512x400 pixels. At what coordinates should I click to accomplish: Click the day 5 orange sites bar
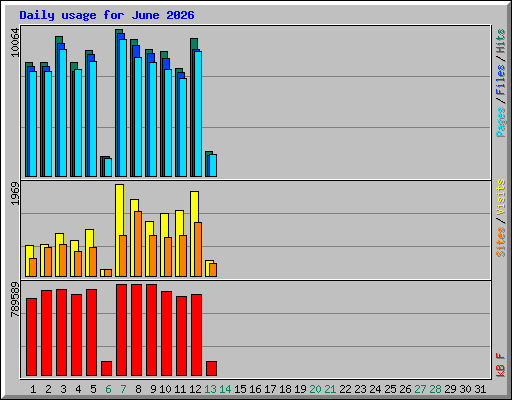93,262
